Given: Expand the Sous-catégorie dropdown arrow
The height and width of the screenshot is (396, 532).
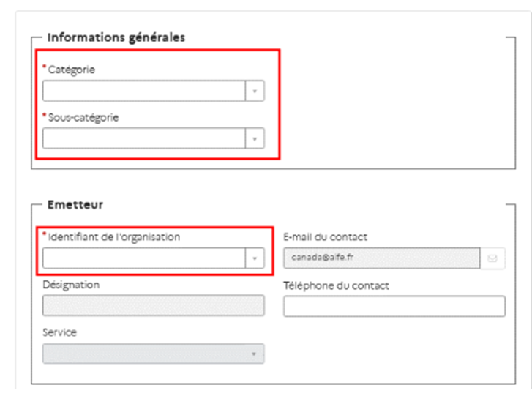Looking at the screenshot, I should 255,138.
